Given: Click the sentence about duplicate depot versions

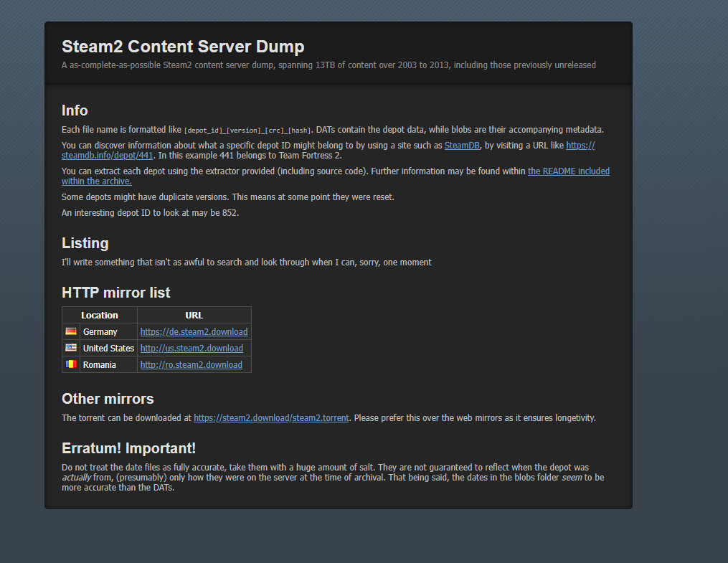Looking at the screenshot, I should [228, 197].
